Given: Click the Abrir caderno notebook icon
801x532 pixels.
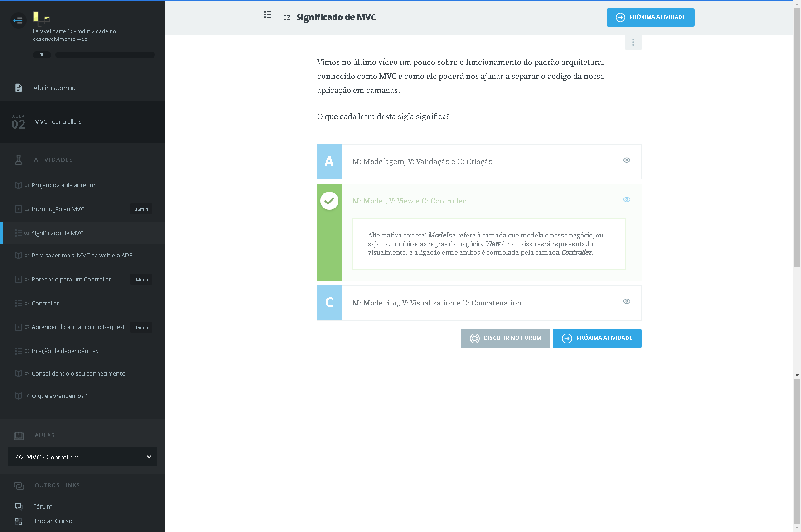Looking at the screenshot, I should (x=19, y=88).
